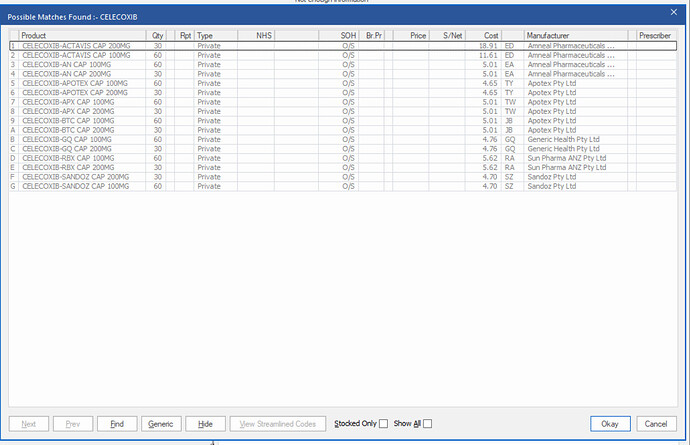Select row CELECOXIB-SANDOZ CAP 200MG
This screenshot has height=445, width=690.
tap(343, 177)
